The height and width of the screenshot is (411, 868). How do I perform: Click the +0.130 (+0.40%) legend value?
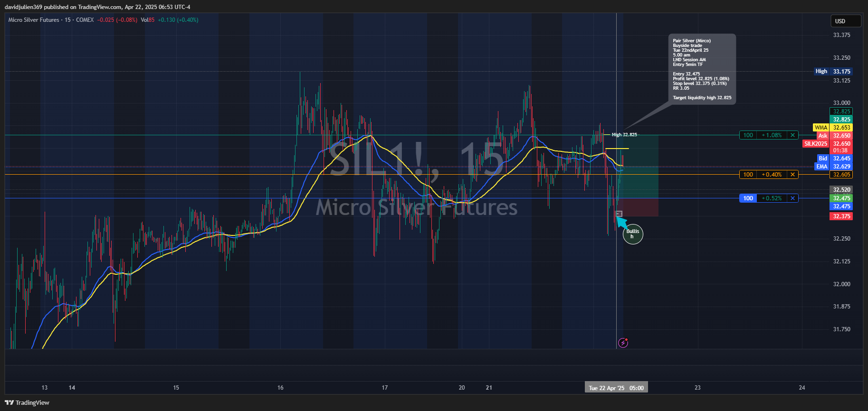(x=178, y=20)
